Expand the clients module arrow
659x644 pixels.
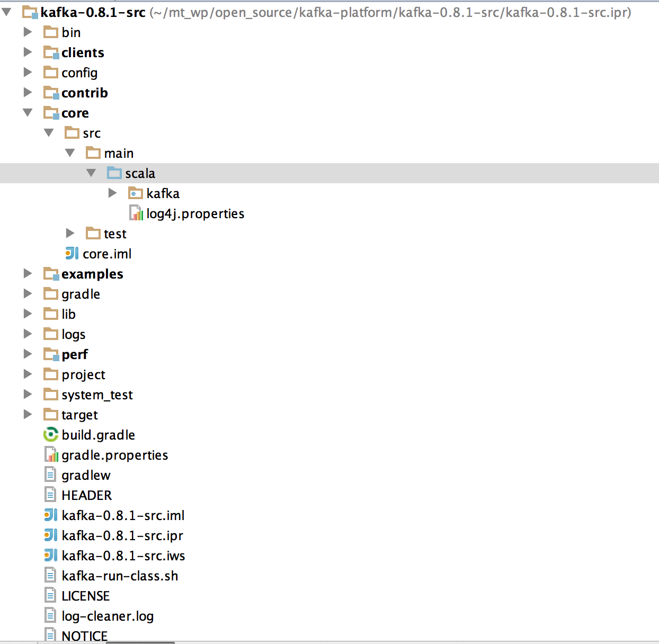point(28,52)
